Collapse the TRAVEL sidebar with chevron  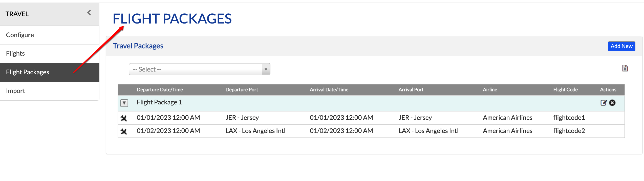[89, 13]
